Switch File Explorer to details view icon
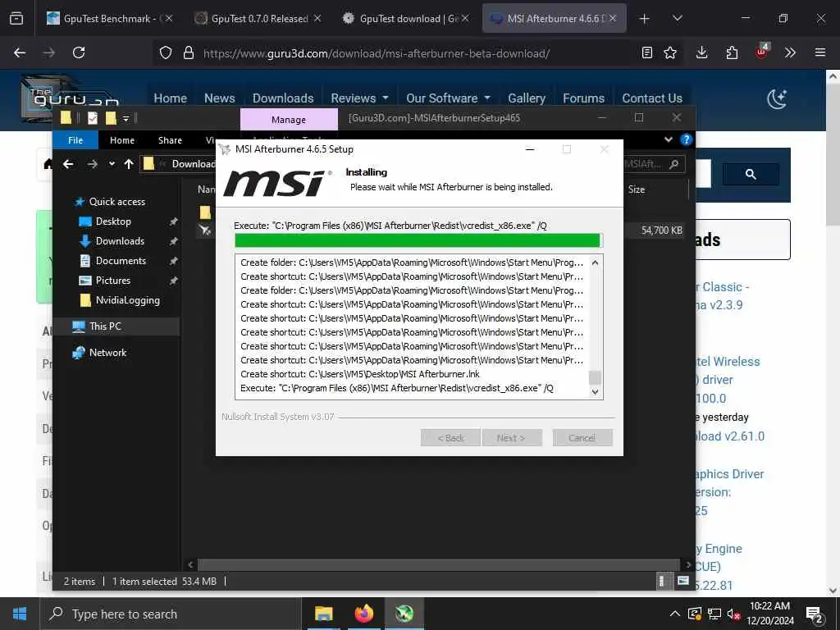The height and width of the screenshot is (630, 840). (662, 582)
